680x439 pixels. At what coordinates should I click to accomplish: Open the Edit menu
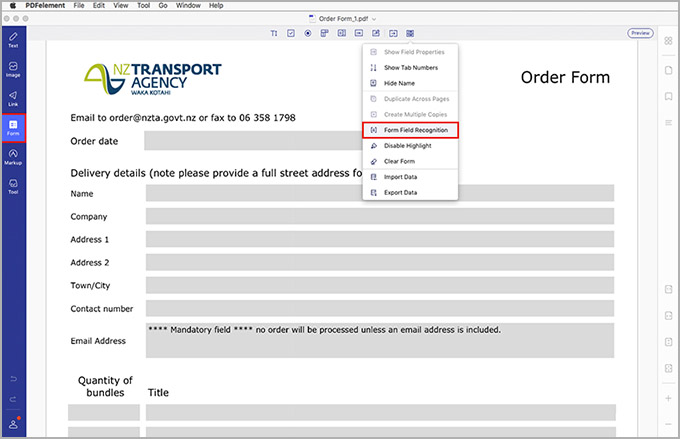point(99,6)
